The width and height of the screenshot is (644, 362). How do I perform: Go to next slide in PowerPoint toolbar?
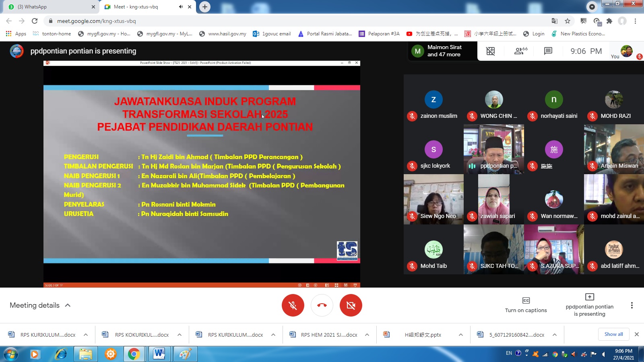tap(315, 285)
